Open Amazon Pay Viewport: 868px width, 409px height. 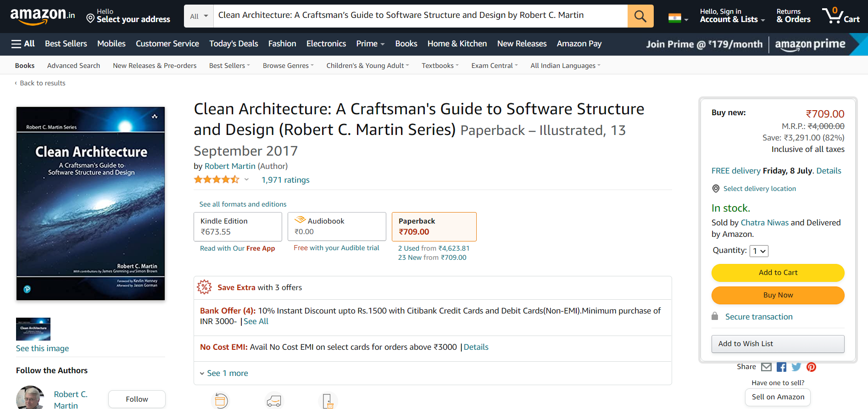[x=579, y=44]
